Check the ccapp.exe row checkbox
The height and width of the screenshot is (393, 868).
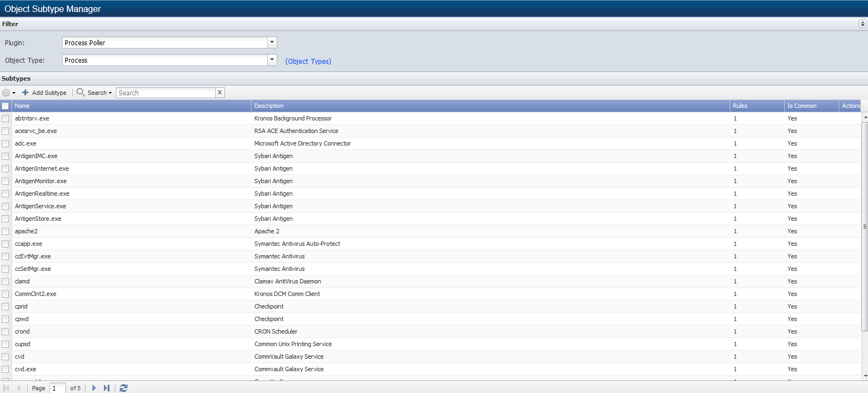coord(5,244)
